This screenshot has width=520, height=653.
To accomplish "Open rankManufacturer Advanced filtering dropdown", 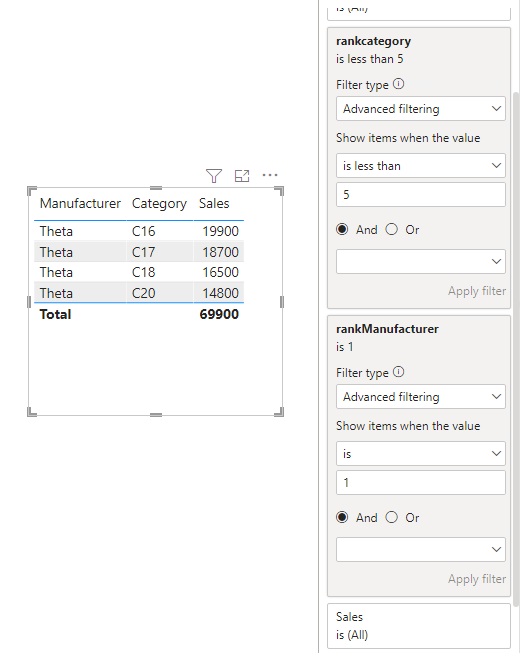I will [421, 396].
